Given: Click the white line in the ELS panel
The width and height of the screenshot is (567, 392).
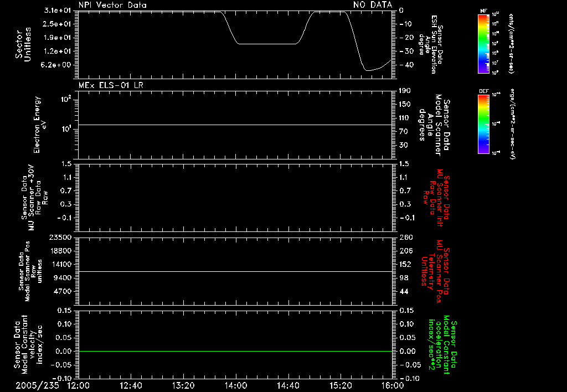Looking at the screenshot, I should (235, 125).
